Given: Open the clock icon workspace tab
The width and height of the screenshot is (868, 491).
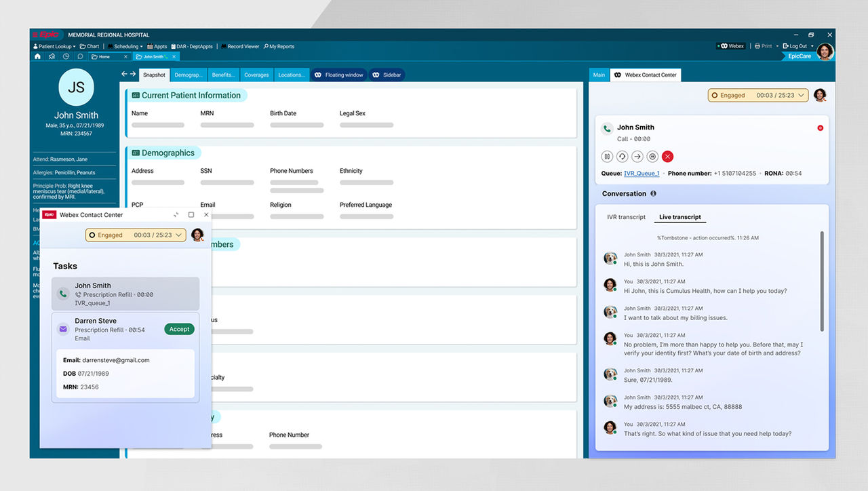Looking at the screenshot, I should 66,56.
